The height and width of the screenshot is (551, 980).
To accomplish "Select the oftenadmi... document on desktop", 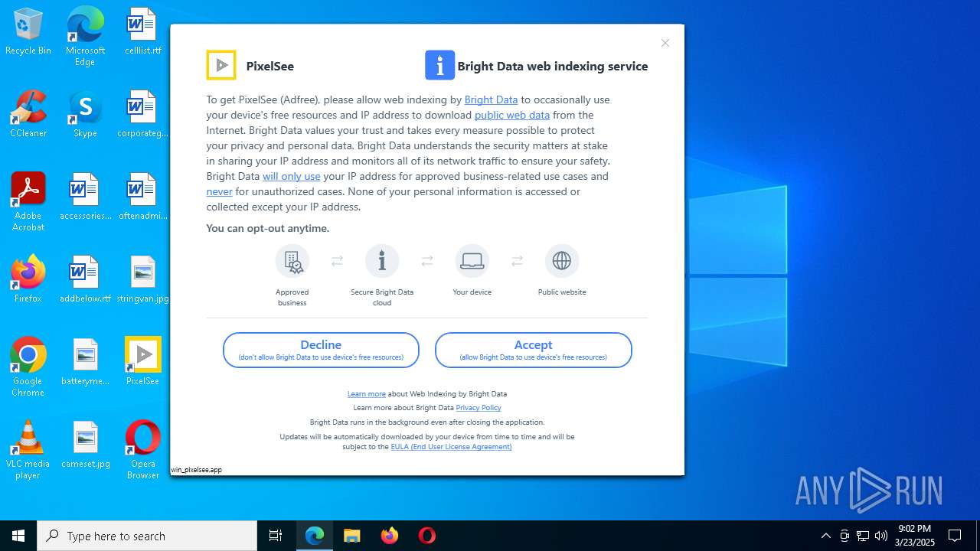I will click(x=142, y=197).
